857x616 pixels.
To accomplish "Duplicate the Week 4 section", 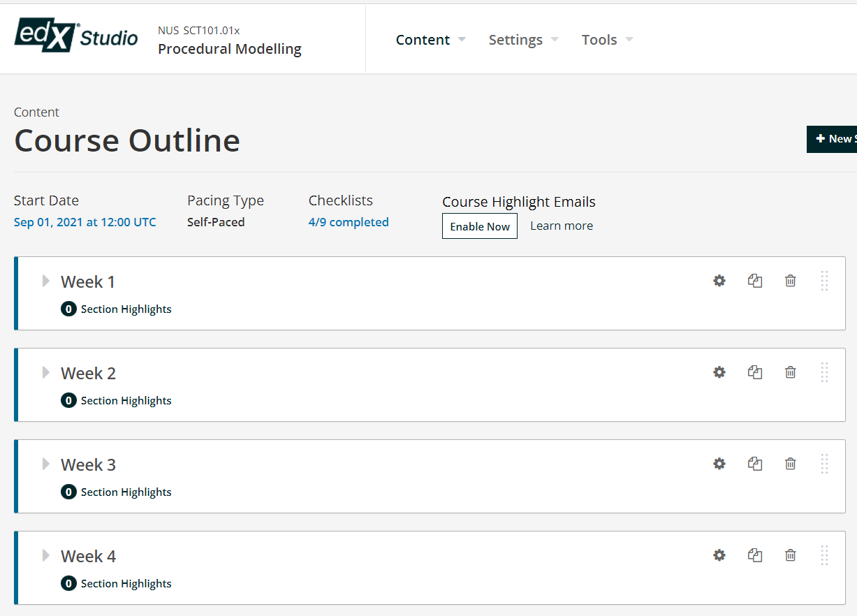I will coord(755,555).
